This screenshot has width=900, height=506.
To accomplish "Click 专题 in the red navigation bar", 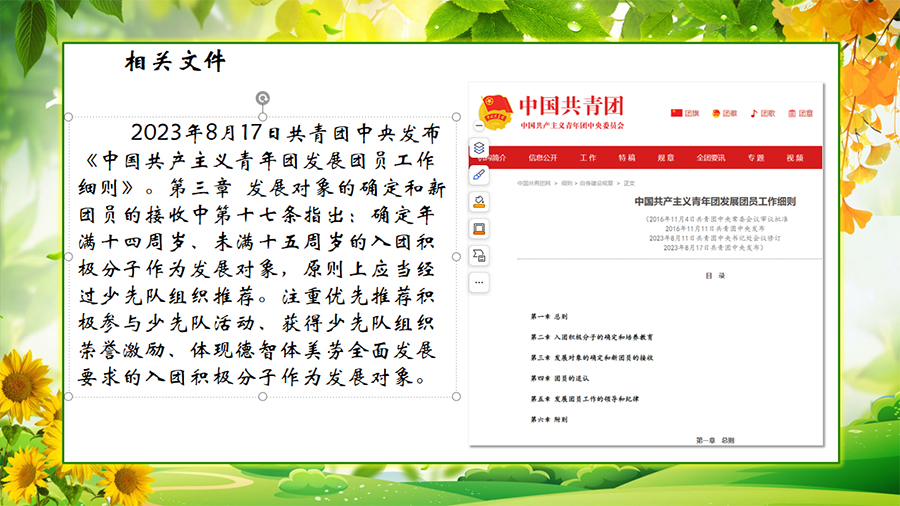I will pos(756,158).
